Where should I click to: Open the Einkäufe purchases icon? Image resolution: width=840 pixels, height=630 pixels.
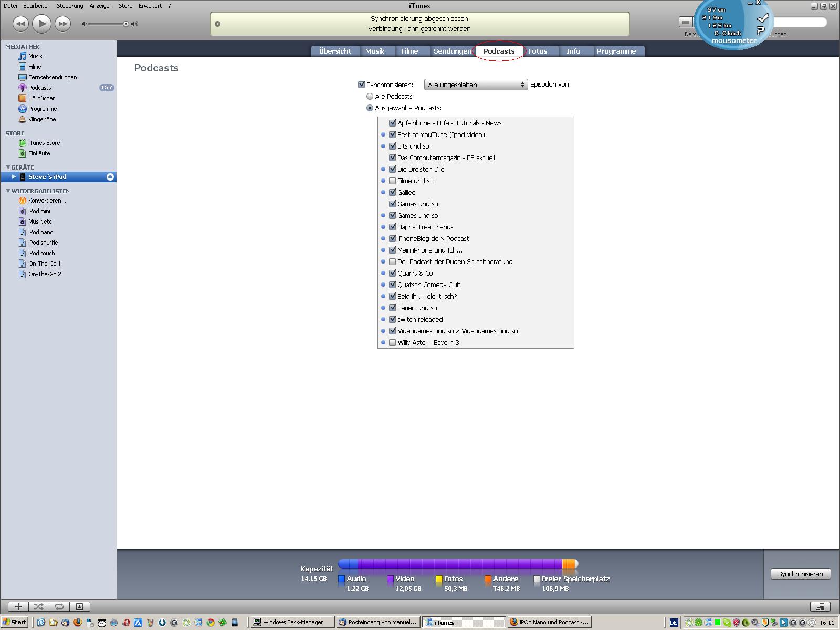[23, 153]
